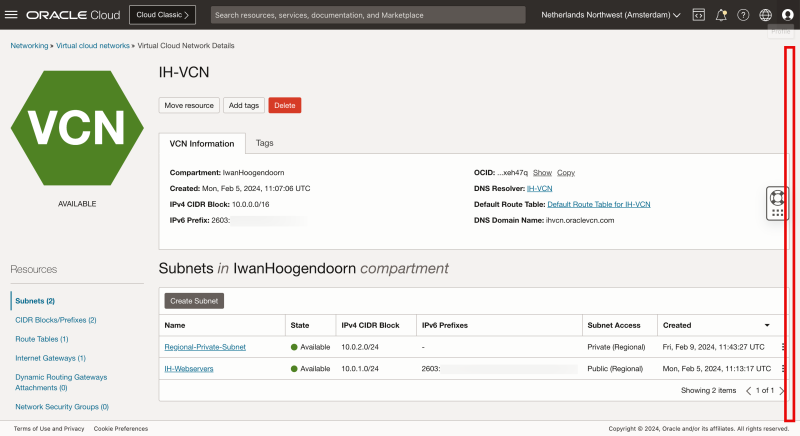This screenshot has width=800, height=436.
Task: Click the IPv6 Prefixes column header
Action: click(445, 325)
